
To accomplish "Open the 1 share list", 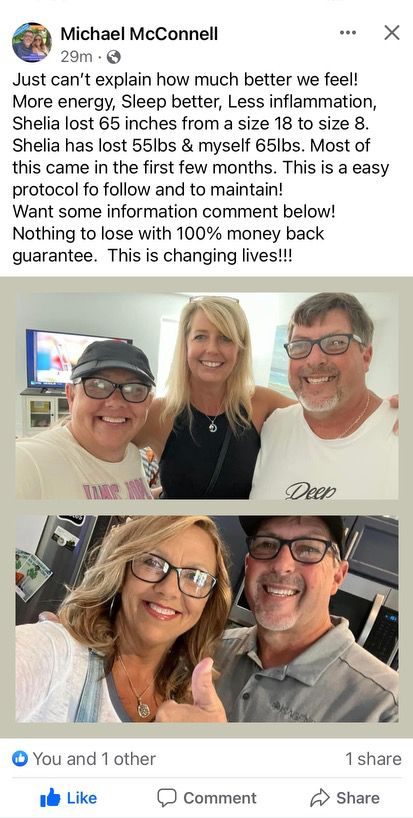I will click(x=373, y=759).
